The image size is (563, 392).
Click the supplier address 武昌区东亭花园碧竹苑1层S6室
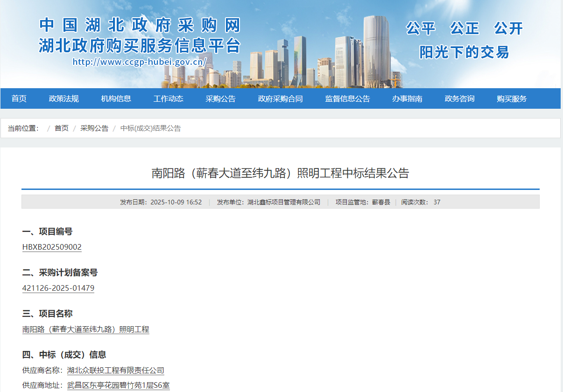coord(119,385)
